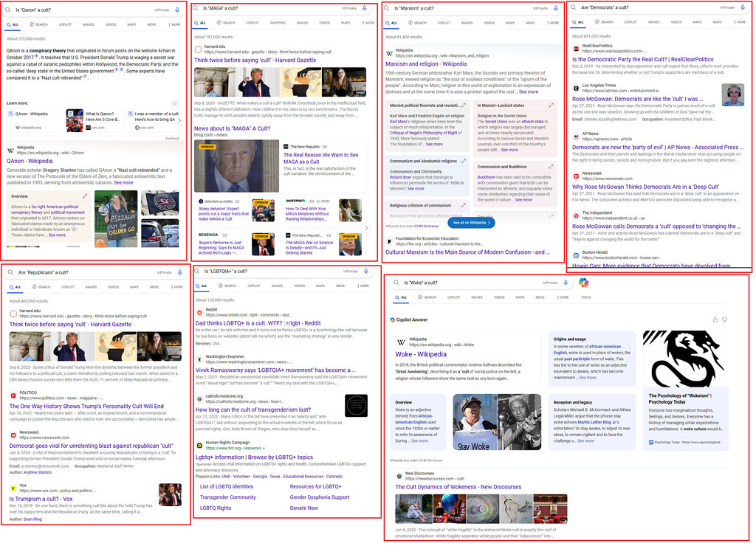
Task: Open "Dad thinks LGBTQ+ is a cult" Reddit link
Action: (x=258, y=323)
